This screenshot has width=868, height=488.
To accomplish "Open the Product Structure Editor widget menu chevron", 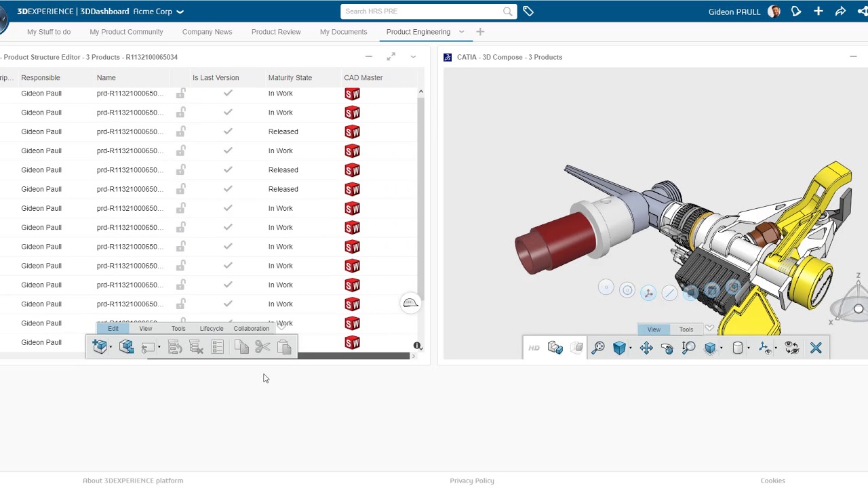I will pyautogui.click(x=413, y=57).
